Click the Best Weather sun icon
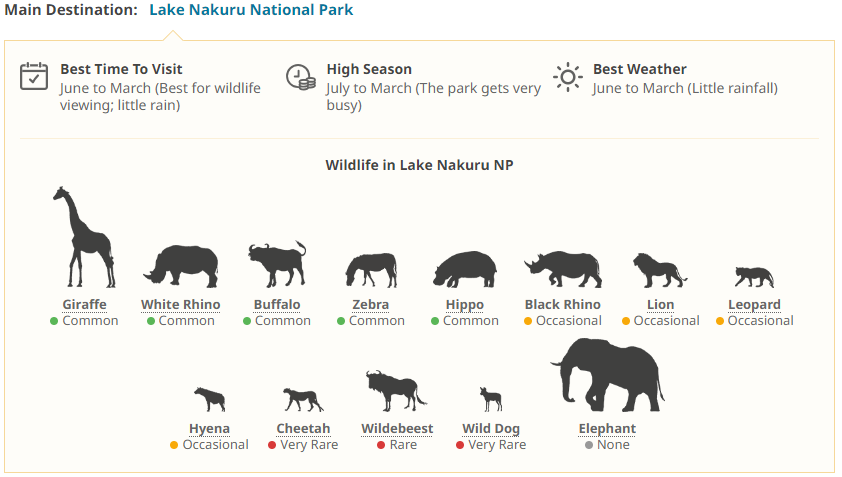Image resolution: width=842 pixels, height=477 pixels. [x=568, y=77]
